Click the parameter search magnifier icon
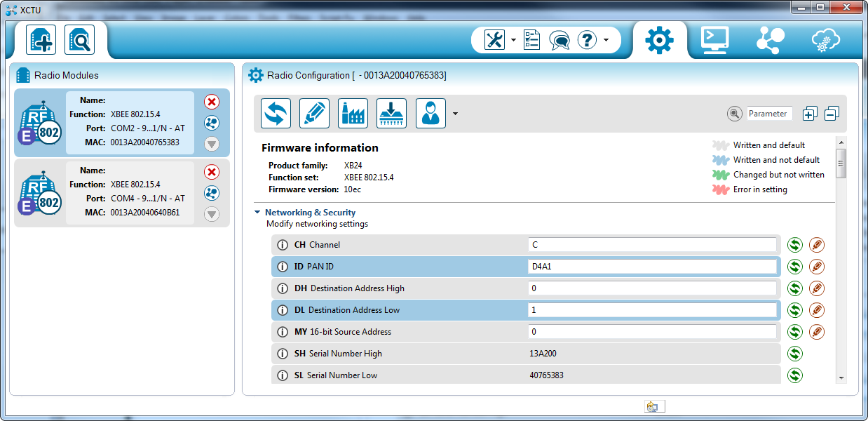Screen dimensions: 868x421 [x=734, y=113]
